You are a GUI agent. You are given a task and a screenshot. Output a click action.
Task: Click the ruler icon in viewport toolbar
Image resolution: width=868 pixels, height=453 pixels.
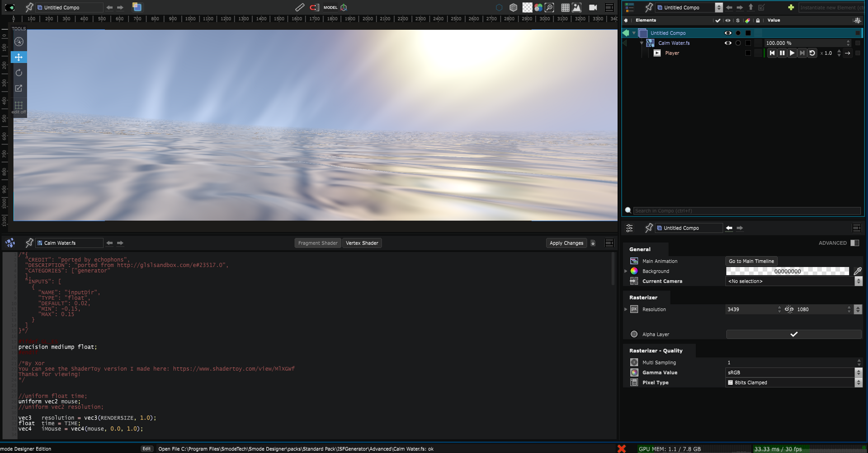click(x=300, y=7)
